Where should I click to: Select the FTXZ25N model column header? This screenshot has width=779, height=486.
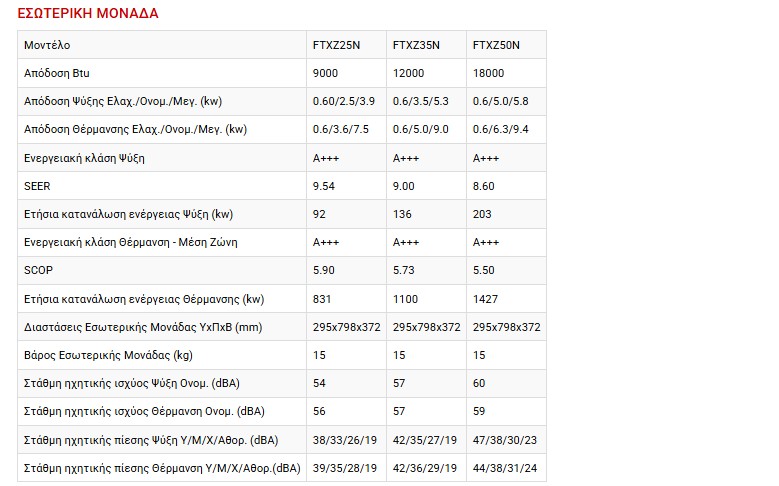[336, 45]
